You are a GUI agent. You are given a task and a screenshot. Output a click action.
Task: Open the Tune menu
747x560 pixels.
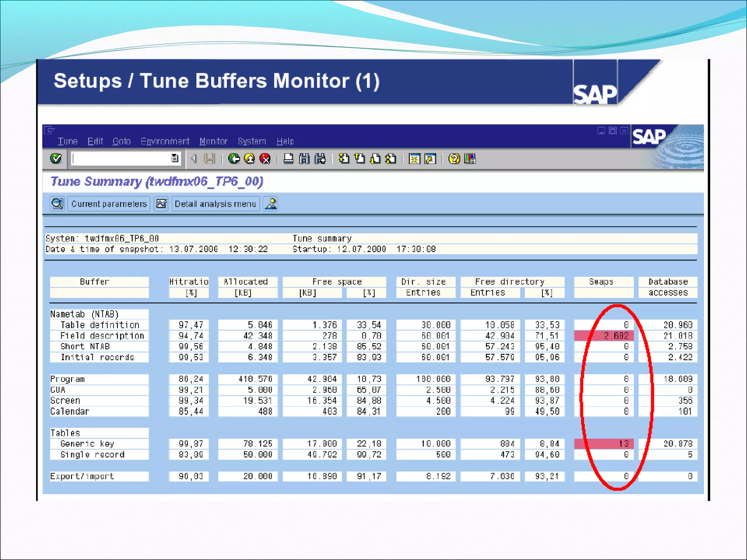[x=67, y=141]
